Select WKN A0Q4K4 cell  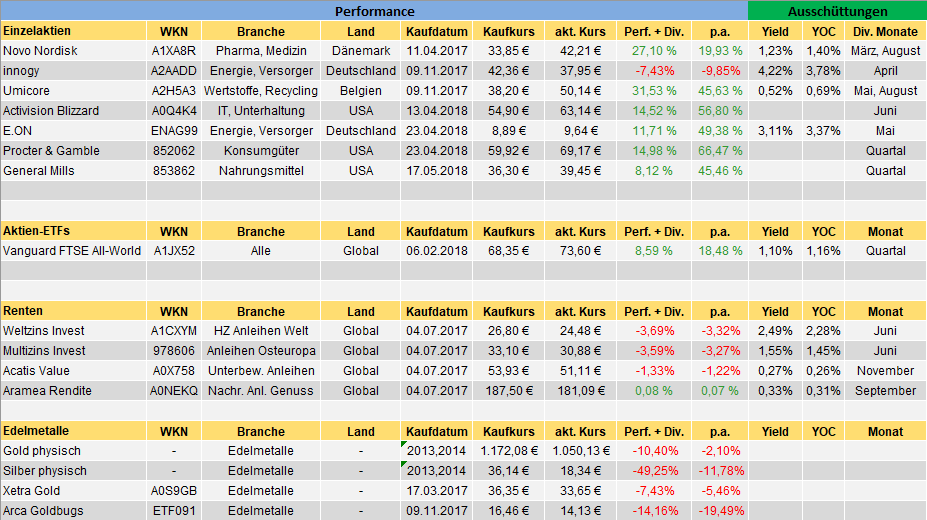(x=174, y=111)
